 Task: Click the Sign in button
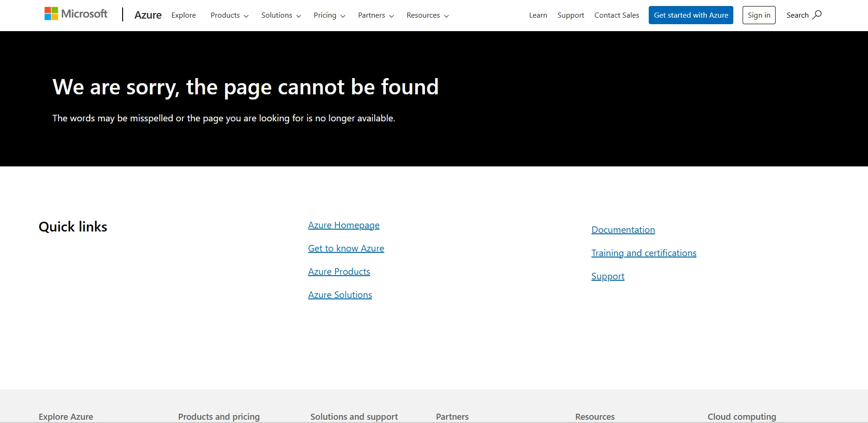pos(759,15)
